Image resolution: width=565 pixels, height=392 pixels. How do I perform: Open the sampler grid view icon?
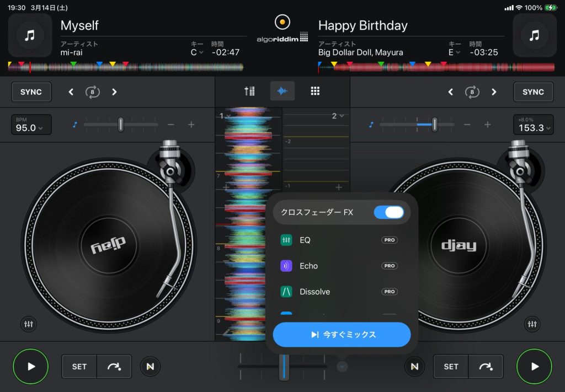click(315, 92)
